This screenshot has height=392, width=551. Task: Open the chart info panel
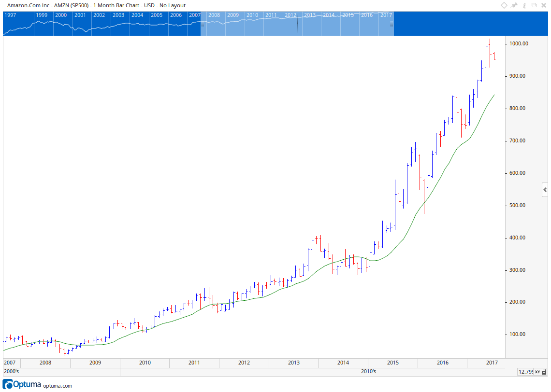pyautogui.click(x=525, y=5)
